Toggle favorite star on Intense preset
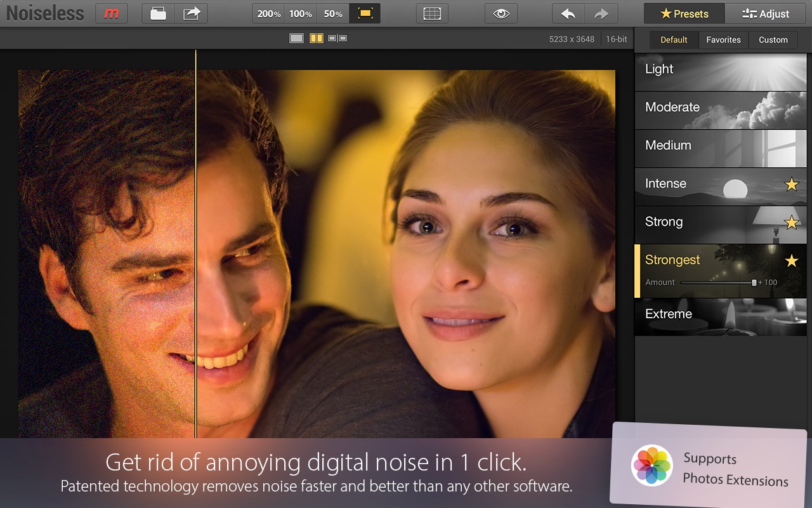Image resolution: width=812 pixels, height=508 pixels. click(x=791, y=184)
